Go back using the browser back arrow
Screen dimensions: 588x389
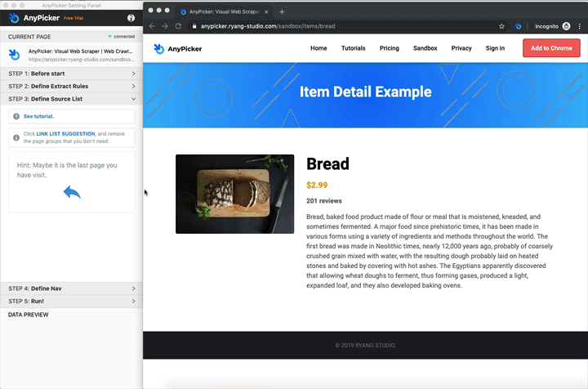coord(152,26)
